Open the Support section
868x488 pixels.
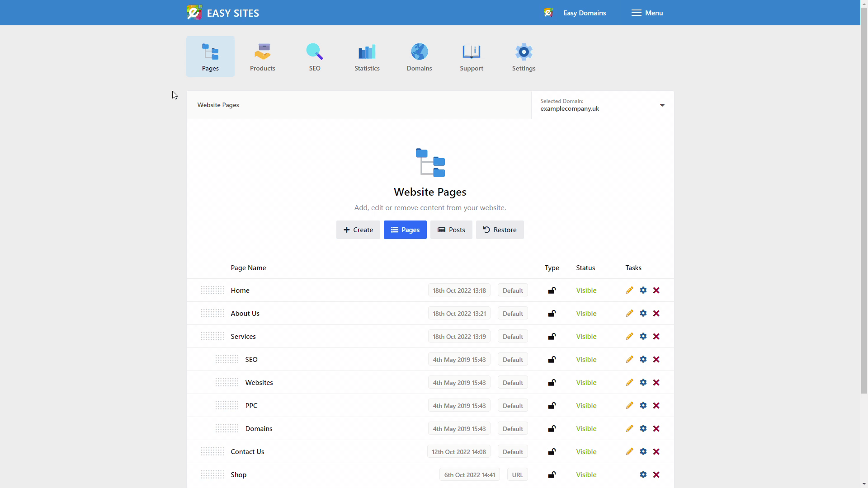[x=472, y=56]
